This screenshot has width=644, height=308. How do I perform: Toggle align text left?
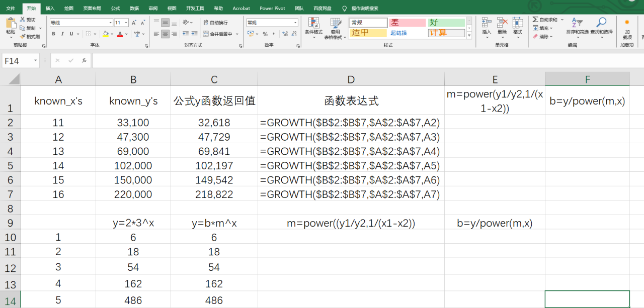pyautogui.click(x=156, y=34)
